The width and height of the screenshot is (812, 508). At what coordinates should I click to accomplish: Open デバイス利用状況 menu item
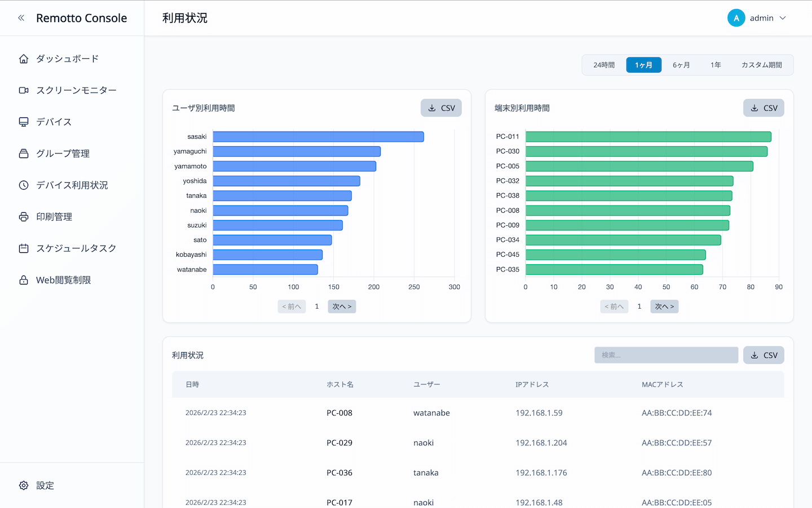[72, 185]
